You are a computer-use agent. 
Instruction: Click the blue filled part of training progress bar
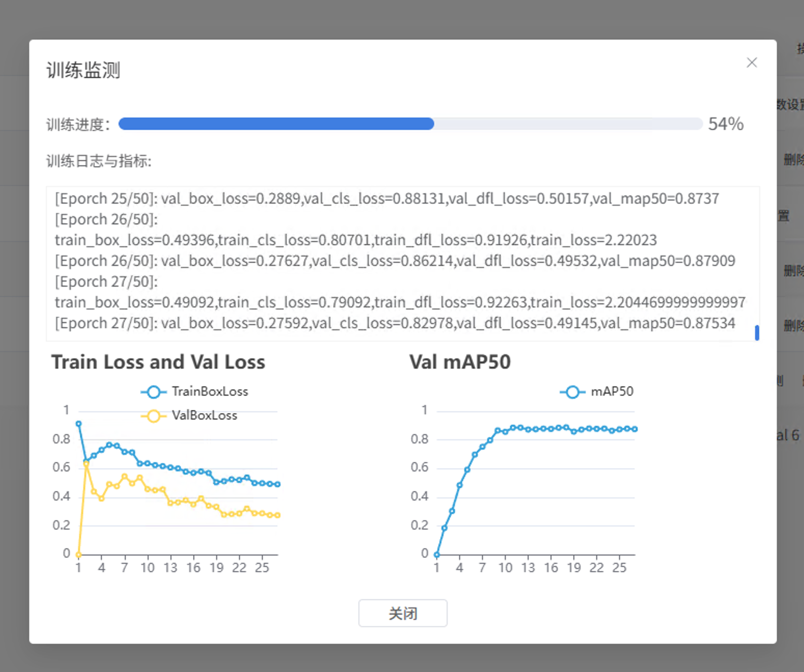(x=276, y=124)
